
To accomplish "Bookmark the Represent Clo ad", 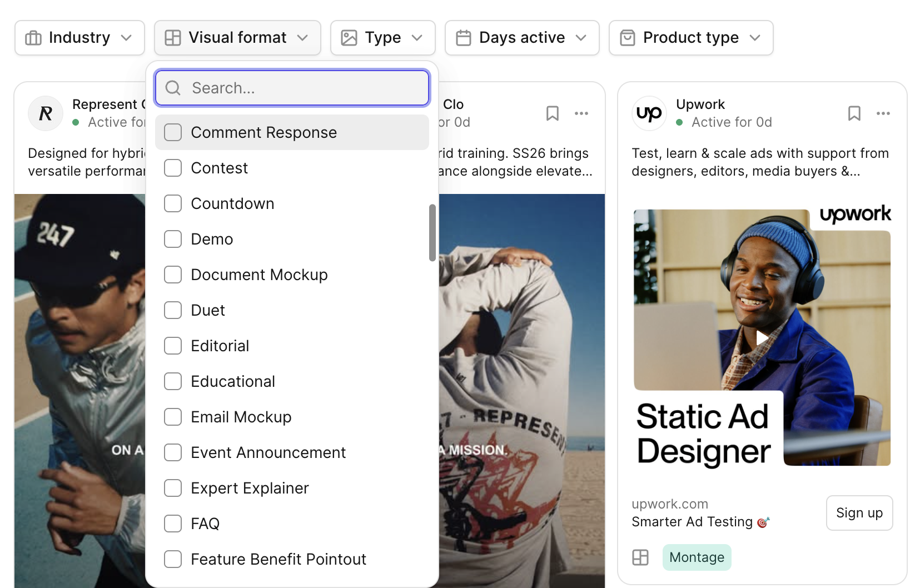I will tap(553, 113).
